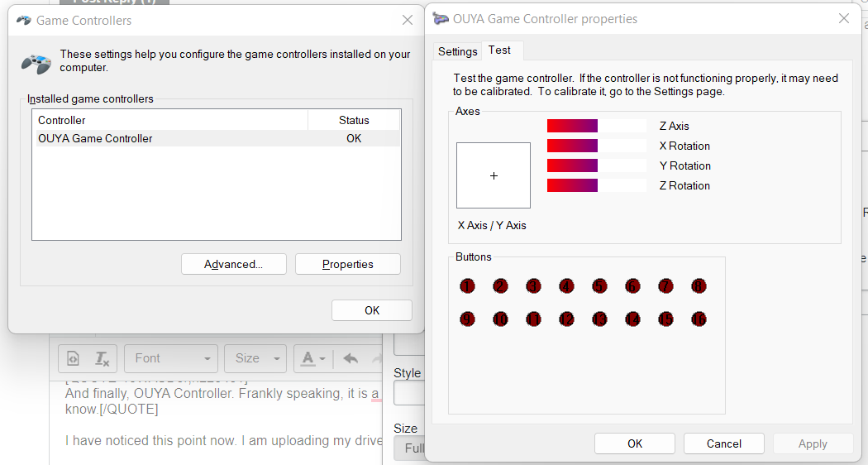Open the Size dropdown in editor toolbar
This screenshot has height=465, width=868.
point(255,358)
